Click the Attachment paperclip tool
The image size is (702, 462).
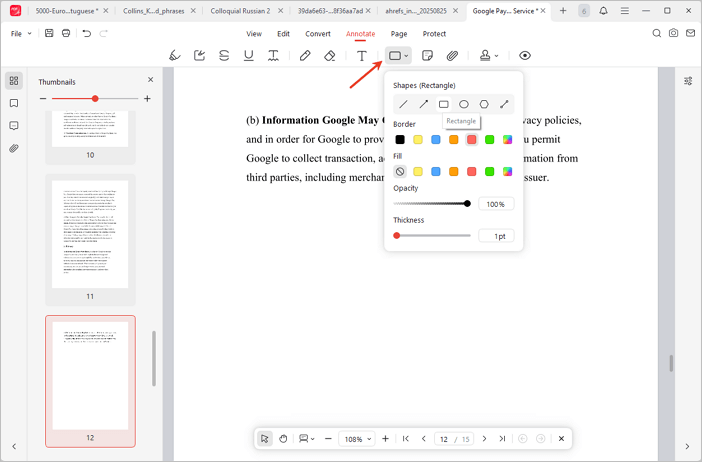(452, 56)
